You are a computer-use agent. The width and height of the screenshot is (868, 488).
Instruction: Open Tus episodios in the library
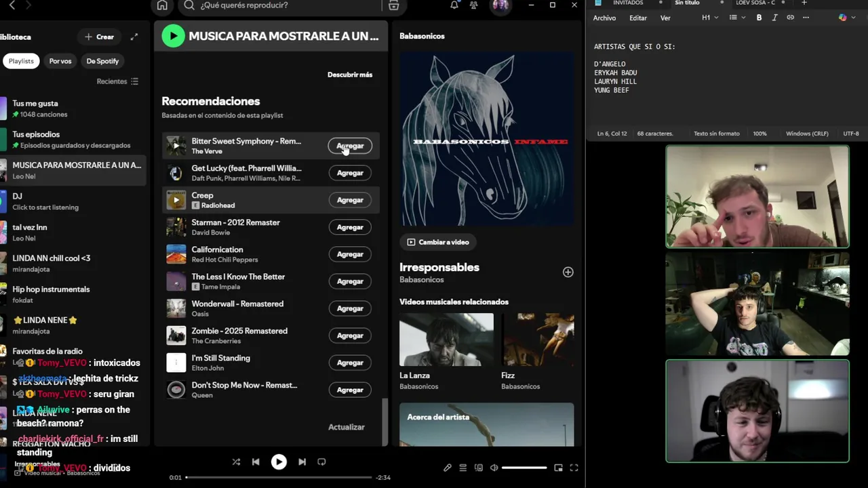[x=73, y=140]
